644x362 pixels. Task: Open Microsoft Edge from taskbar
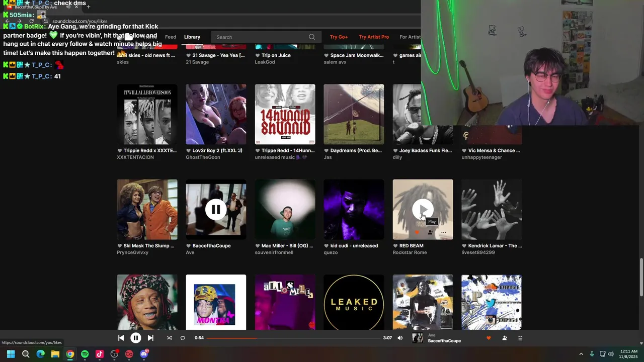40,354
